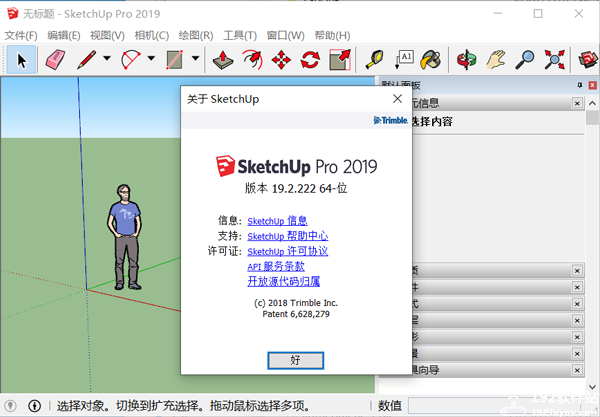
Task: Open the 相机(C) menu
Action: [152, 36]
